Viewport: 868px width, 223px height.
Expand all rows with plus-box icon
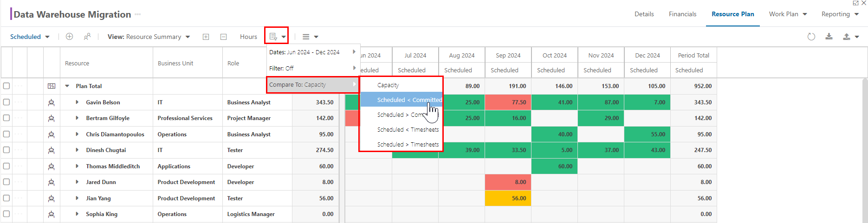point(206,37)
